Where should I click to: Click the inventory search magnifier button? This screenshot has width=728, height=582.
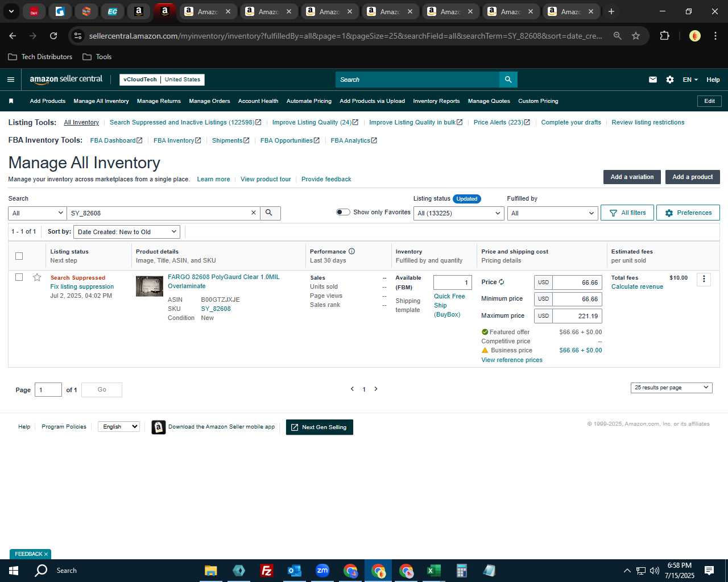pos(270,213)
